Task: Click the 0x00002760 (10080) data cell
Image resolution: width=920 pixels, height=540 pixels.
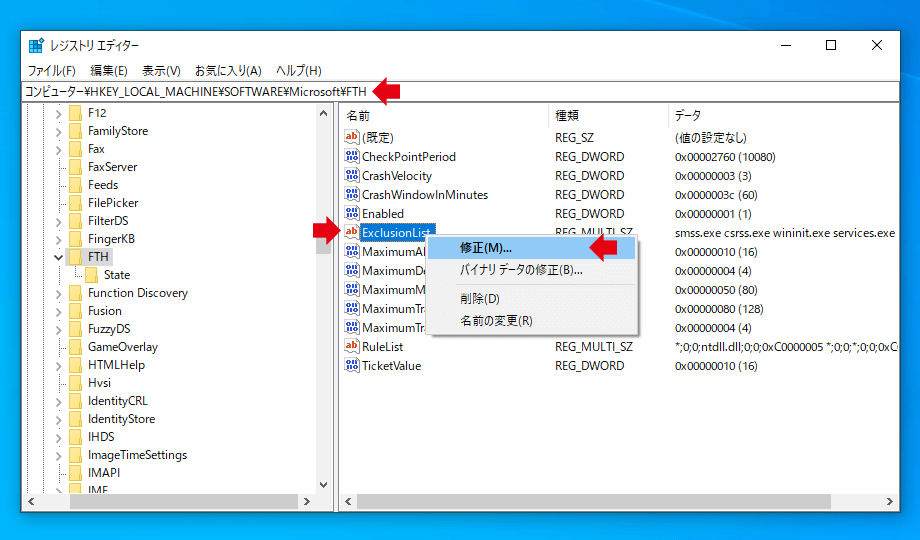Action: (x=725, y=157)
